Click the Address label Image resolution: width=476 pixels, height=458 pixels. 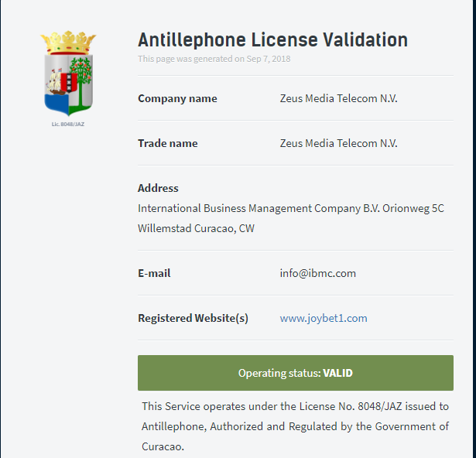point(158,188)
